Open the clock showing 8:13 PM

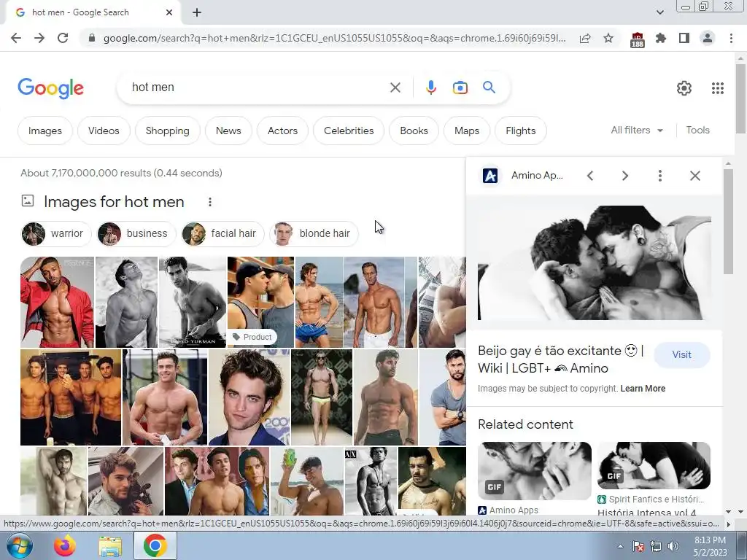coord(710,546)
